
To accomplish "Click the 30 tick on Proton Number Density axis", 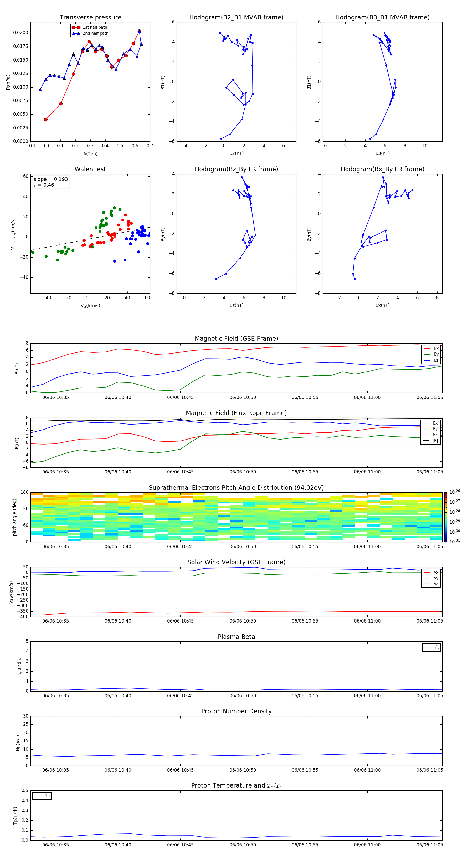I will click(x=26, y=716).
